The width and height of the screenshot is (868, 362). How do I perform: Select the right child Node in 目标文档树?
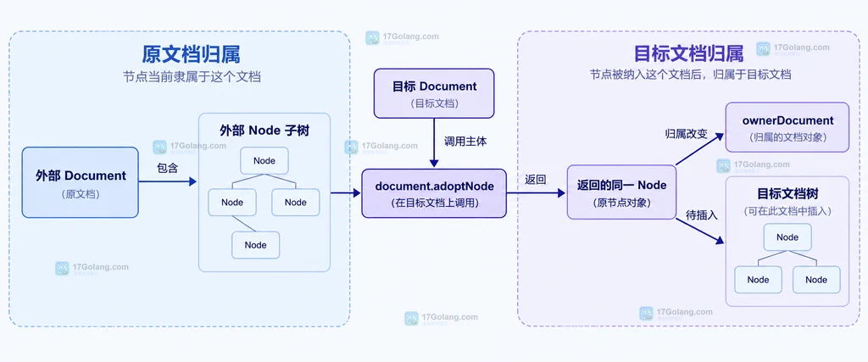point(816,280)
